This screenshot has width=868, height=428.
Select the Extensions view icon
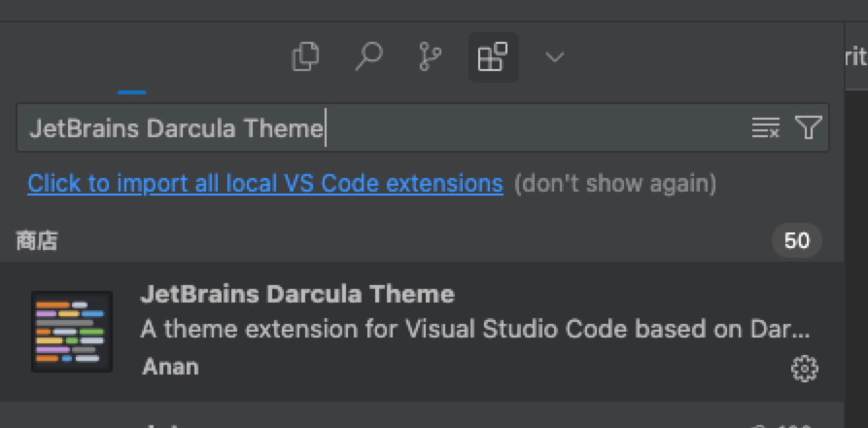493,57
